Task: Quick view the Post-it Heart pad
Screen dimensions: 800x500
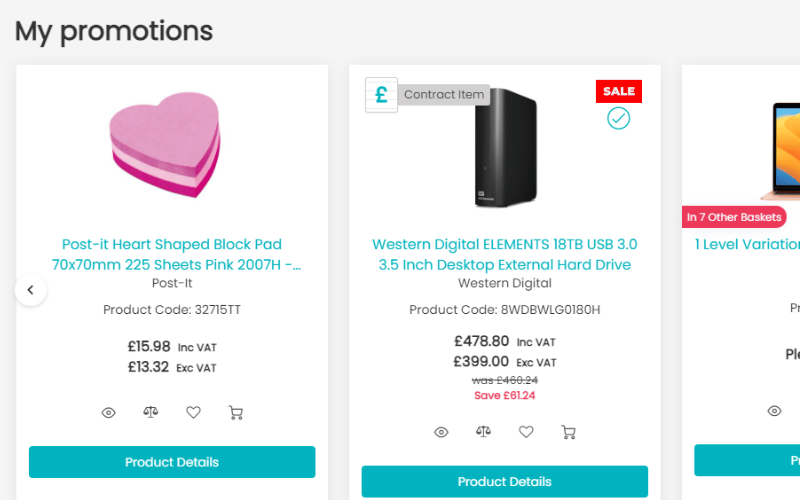Action: click(108, 412)
